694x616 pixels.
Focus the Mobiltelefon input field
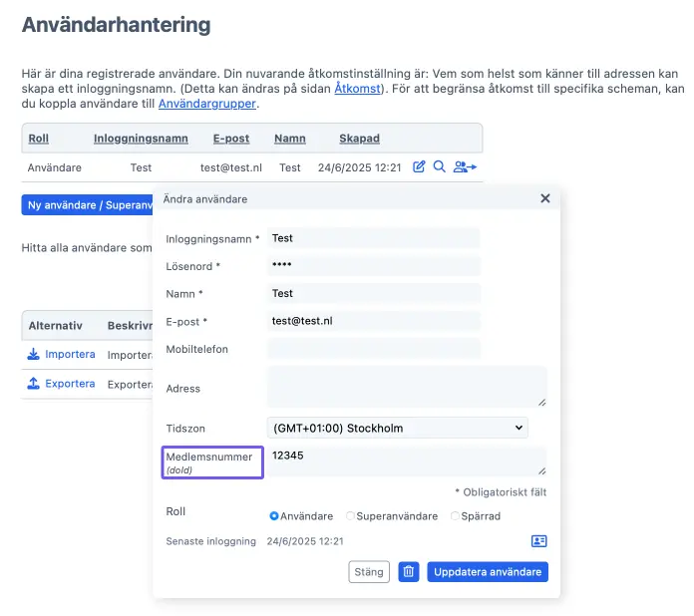pos(374,349)
